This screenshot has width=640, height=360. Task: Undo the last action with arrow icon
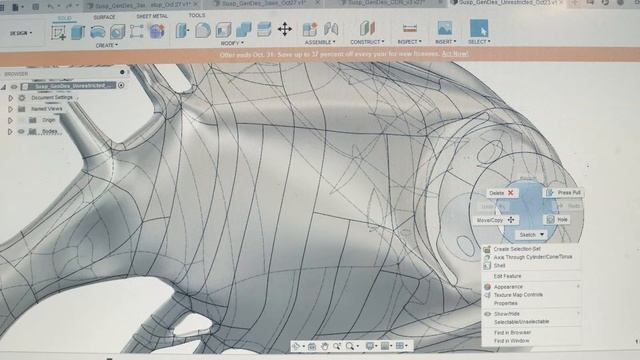[51, 7]
